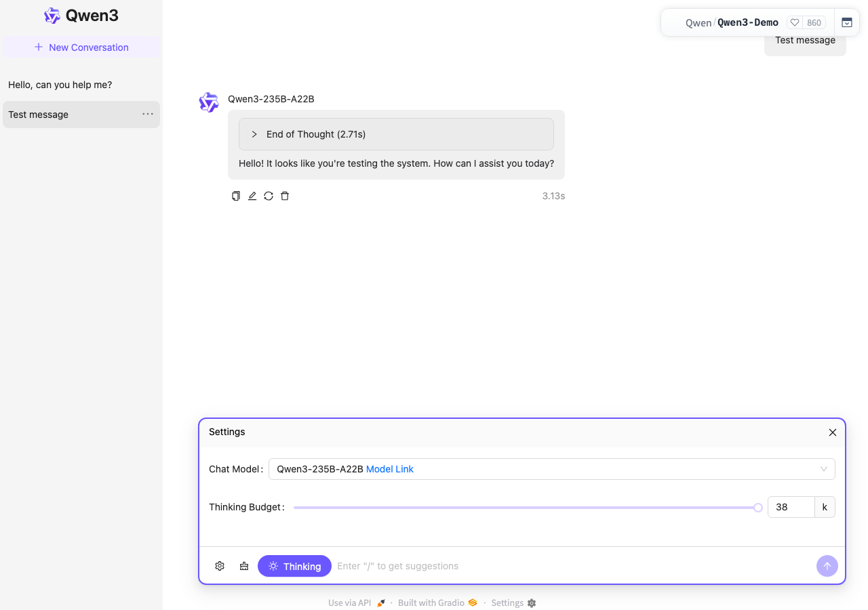Viewport: 868px width, 610px height.
Task: Collapse the space header bar at top right
Action: pos(847,22)
